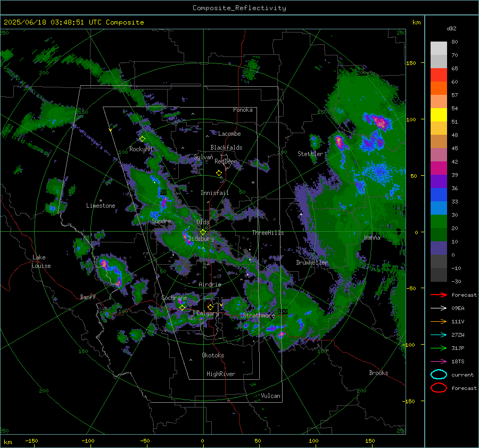Click the 'Limestone' map label
479x448 pixels.
(x=101, y=206)
